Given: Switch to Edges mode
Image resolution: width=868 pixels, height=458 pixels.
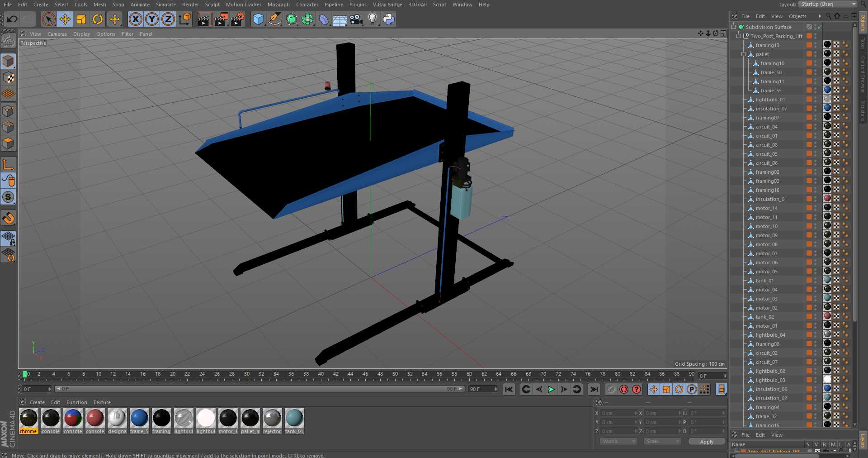Looking at the screenshot, I should pos(8,127).
